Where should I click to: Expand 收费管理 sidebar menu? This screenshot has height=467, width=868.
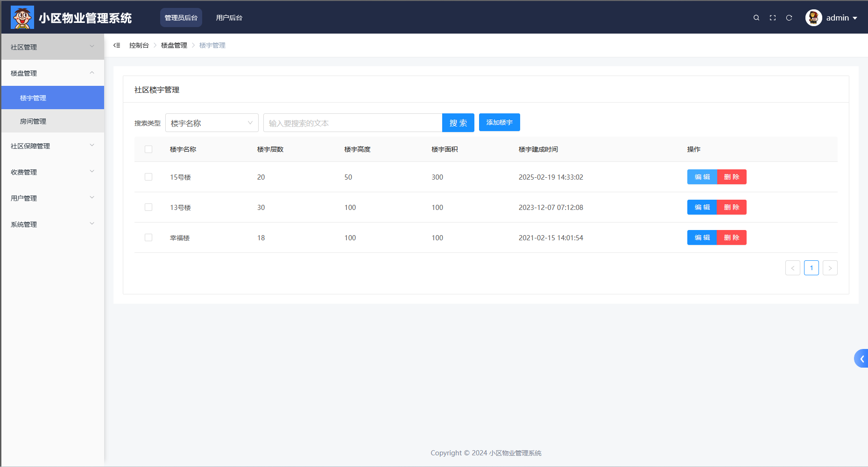point(53,172)
